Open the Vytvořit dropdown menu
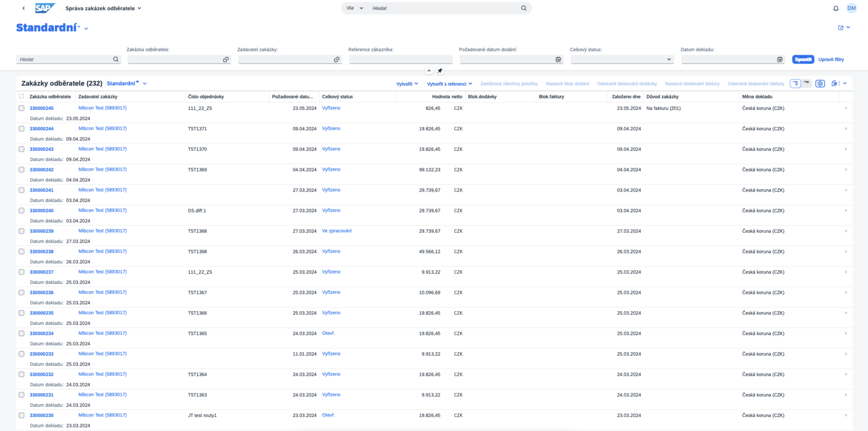The width and height of the screenshot is (868, 431). pos(407,84)
